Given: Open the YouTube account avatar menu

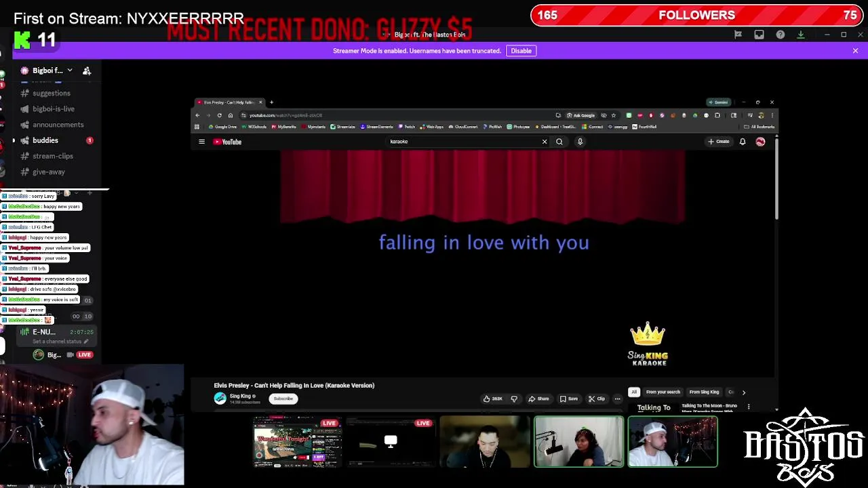Looking at the screenshot, I should (x=760, y=142).
